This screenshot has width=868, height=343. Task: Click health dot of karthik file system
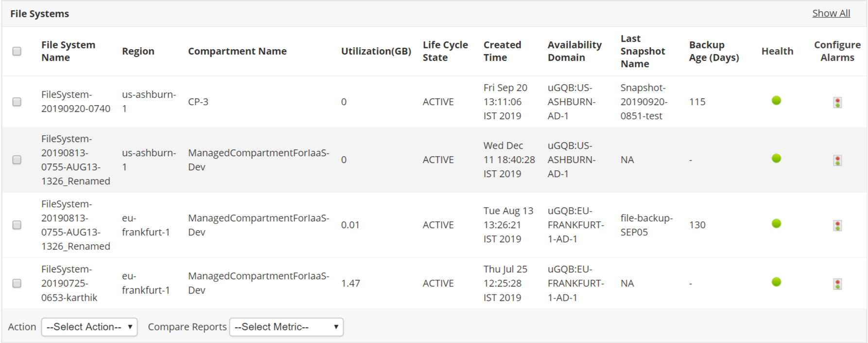click(776, 282)
